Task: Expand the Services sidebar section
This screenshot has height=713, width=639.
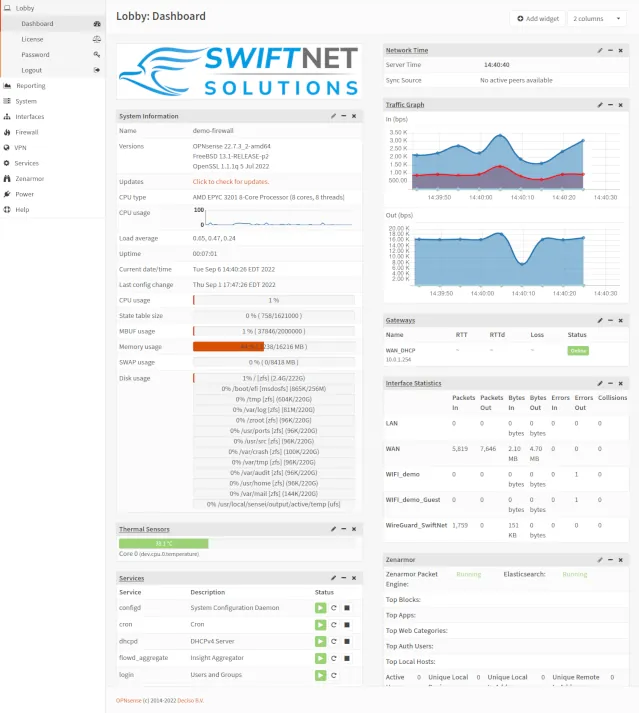Action: [53, 163]
